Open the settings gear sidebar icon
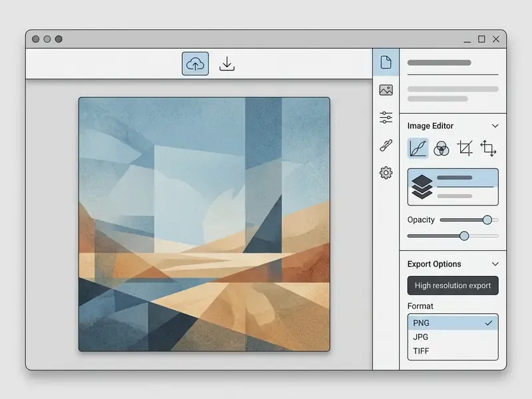Image resolution: width=532 pixels, height=399 pixels. [x=386, y=173]
